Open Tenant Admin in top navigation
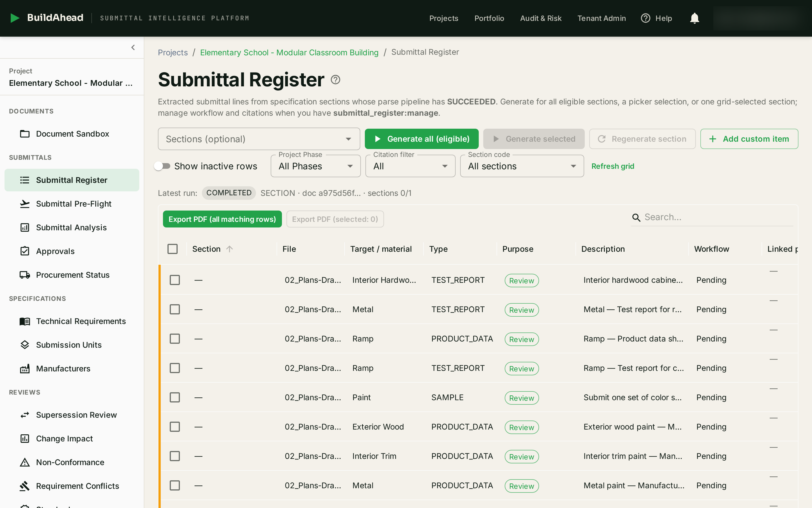Image resolution: width=812 pixels, height=508 pixels. coord(601,18)
